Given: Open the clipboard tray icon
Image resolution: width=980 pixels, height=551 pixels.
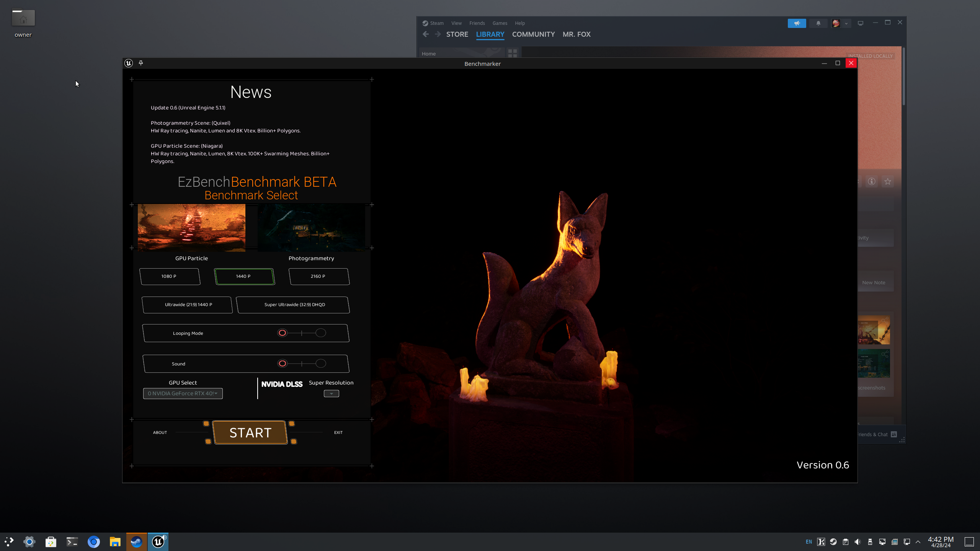Looking at the screenshot, I should pos(845,542).
